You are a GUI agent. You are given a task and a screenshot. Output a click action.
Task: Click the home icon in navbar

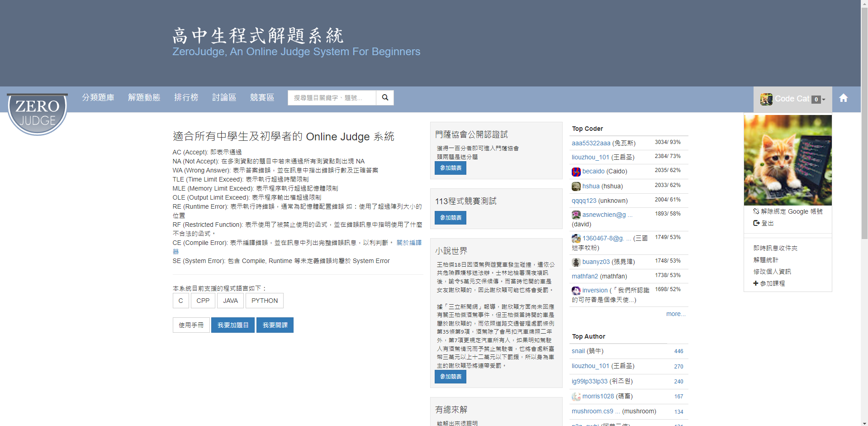point(843,98)
